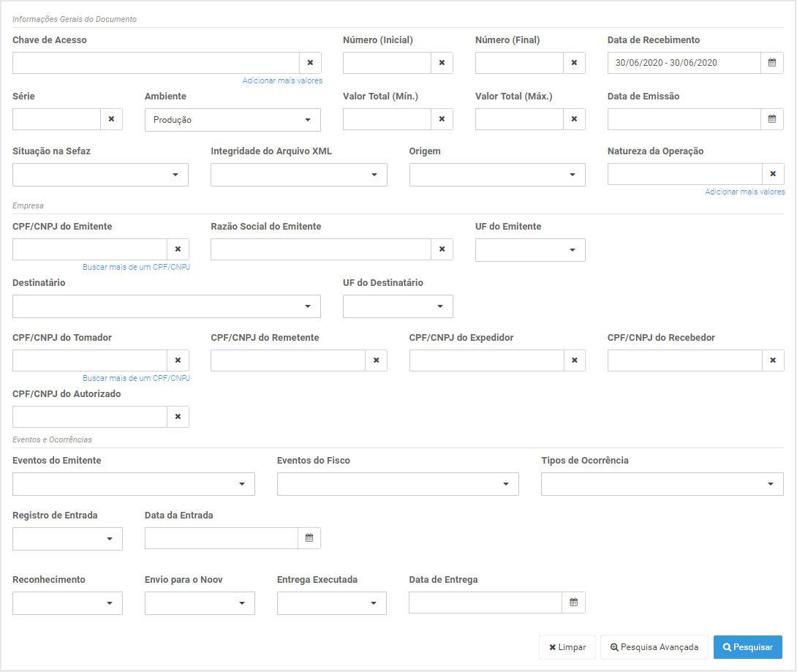This screenshot has width=797, height=672.
Task: Expand Integridade do Arquivo XML dropdown
Action: pyautogui.click(x=299, y=175)
